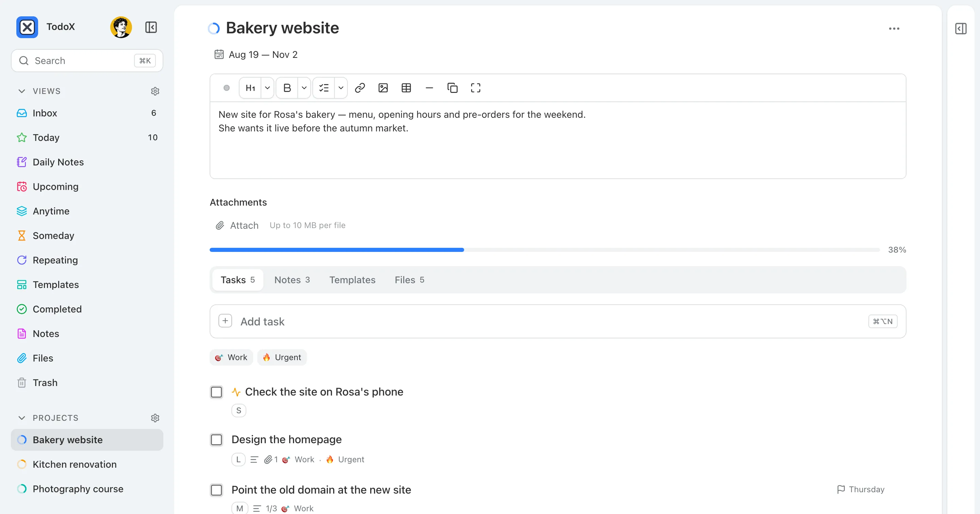Open the user profile avatar
The width and height of the screenshot is (980, 514).
(121, 27)
